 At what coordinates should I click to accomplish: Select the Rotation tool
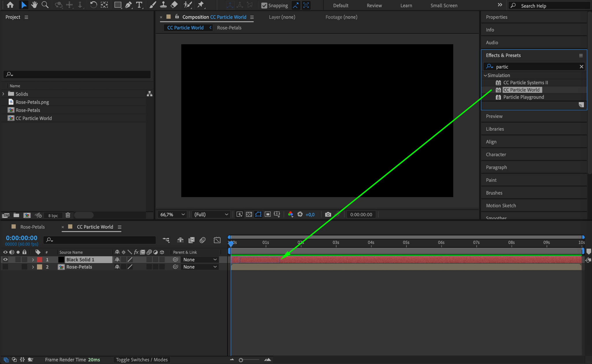(93, 5)
